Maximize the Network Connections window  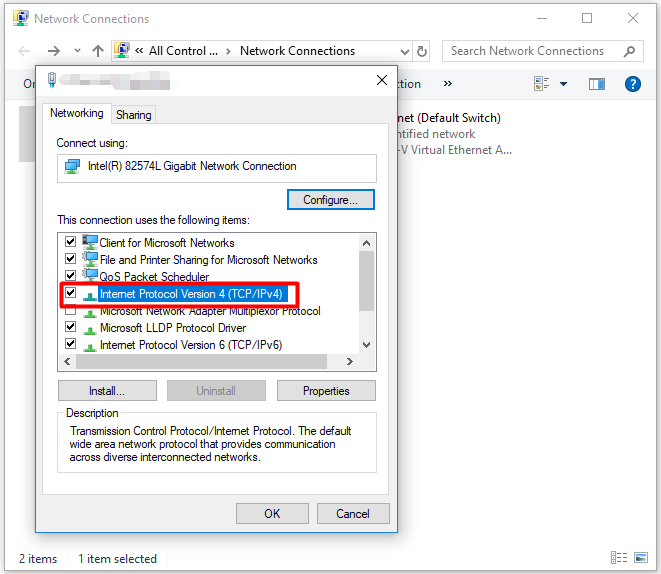click(587, 18)
